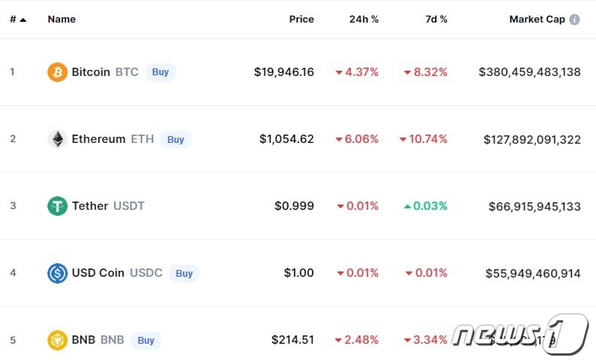Sort table by Price column header
Screen dimensions: 596x364
click(301, 20)
